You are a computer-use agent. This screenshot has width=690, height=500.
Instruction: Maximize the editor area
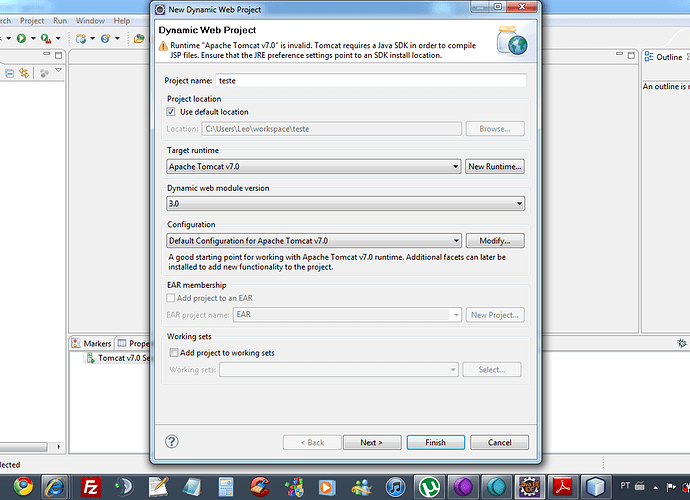pos(631,55)
